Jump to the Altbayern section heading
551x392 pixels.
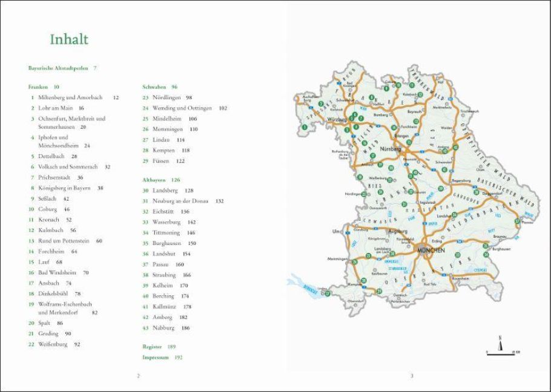click(154, 180)
